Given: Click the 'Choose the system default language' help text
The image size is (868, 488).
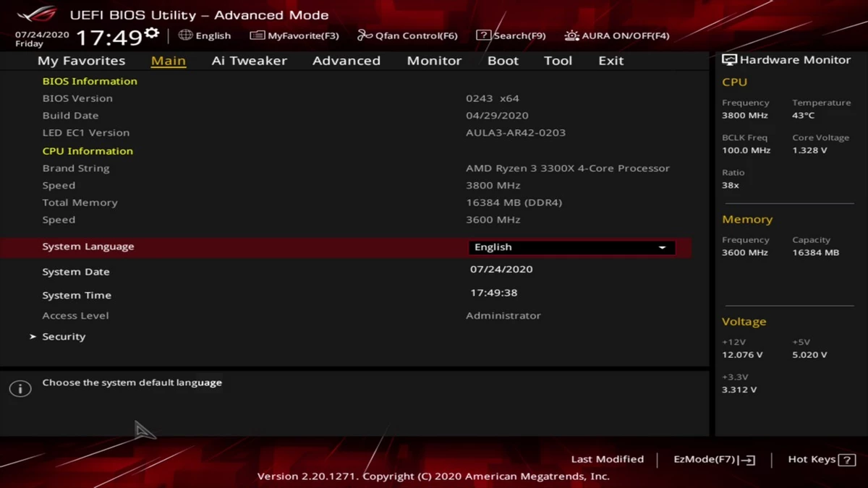Looking at the screenshot, I should (x=132, y=382).
